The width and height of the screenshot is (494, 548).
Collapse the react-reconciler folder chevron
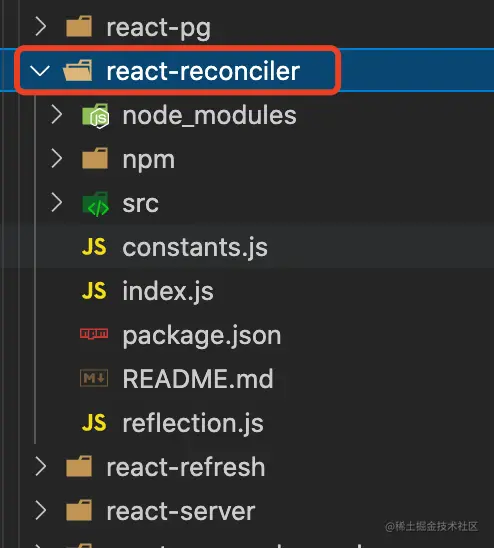coord(40,71)
